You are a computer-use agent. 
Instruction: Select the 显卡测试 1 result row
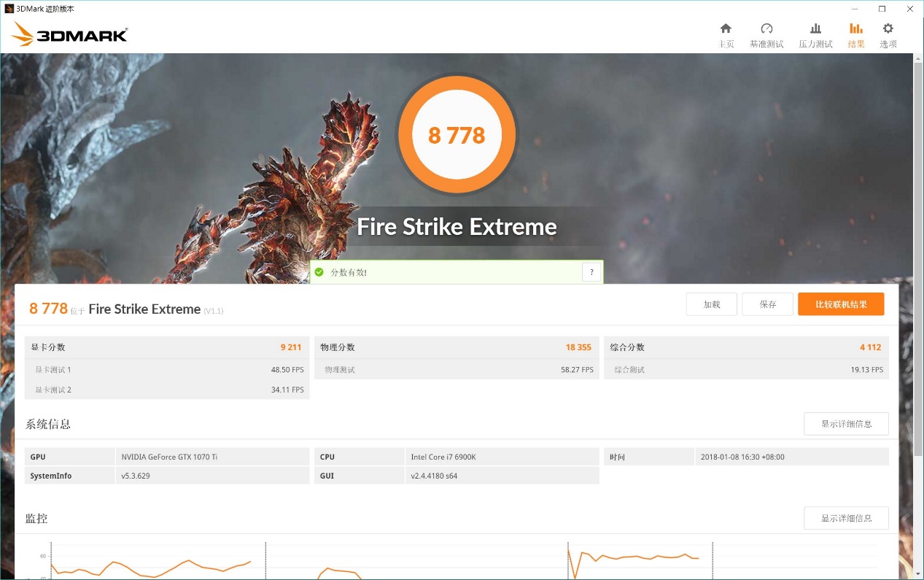tap(167, 370)
